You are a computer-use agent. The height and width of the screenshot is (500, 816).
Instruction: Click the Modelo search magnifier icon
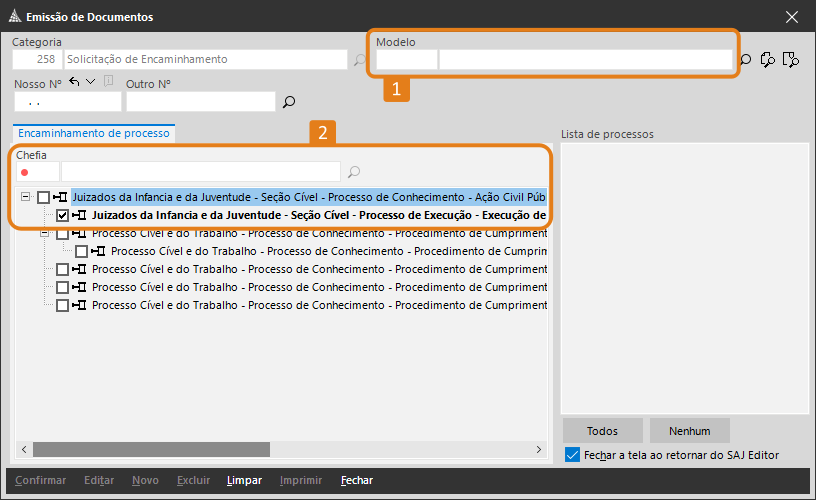coord(745,60)
